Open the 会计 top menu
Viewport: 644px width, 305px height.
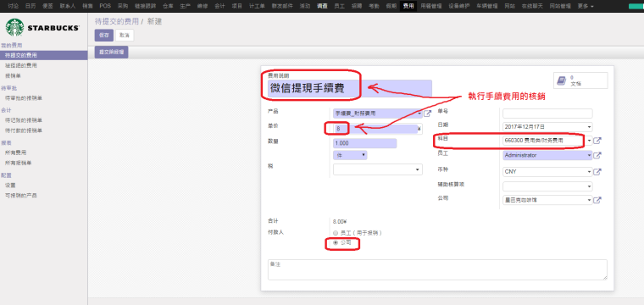219,6
